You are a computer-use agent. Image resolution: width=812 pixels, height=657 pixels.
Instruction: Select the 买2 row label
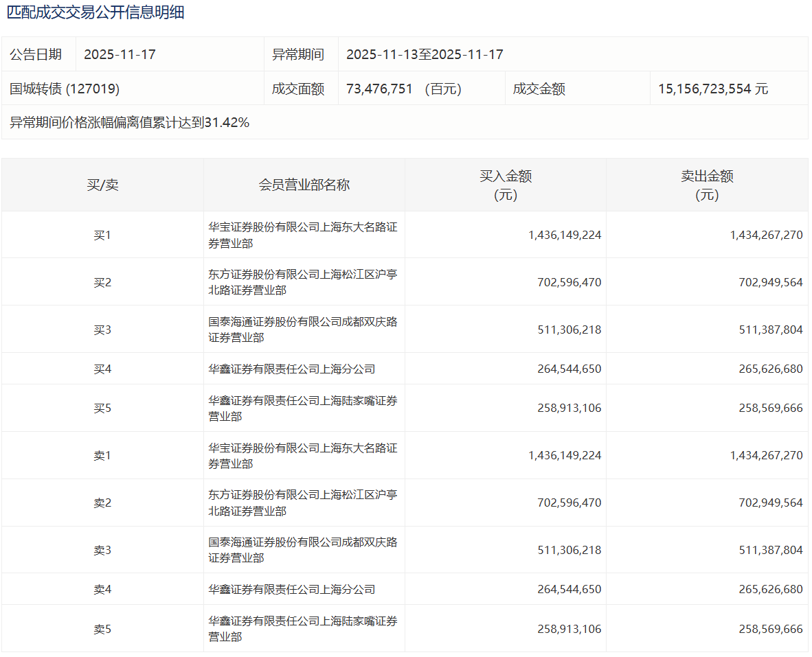102,282
